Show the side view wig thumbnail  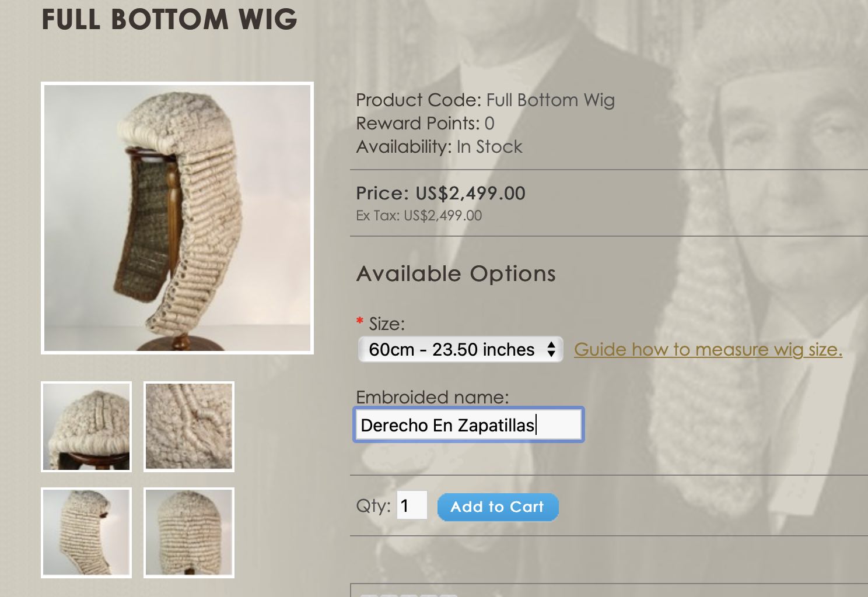click(86, 533)
